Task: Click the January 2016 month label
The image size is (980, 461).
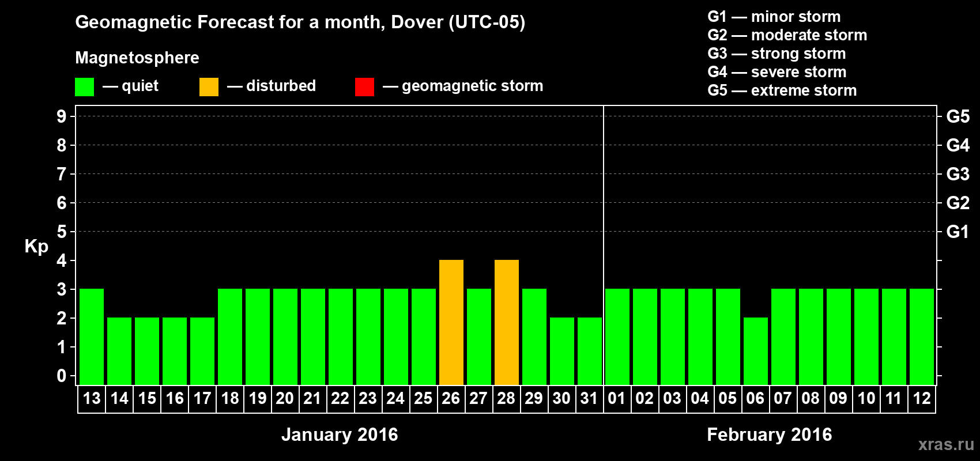Action: coord(340,434)
